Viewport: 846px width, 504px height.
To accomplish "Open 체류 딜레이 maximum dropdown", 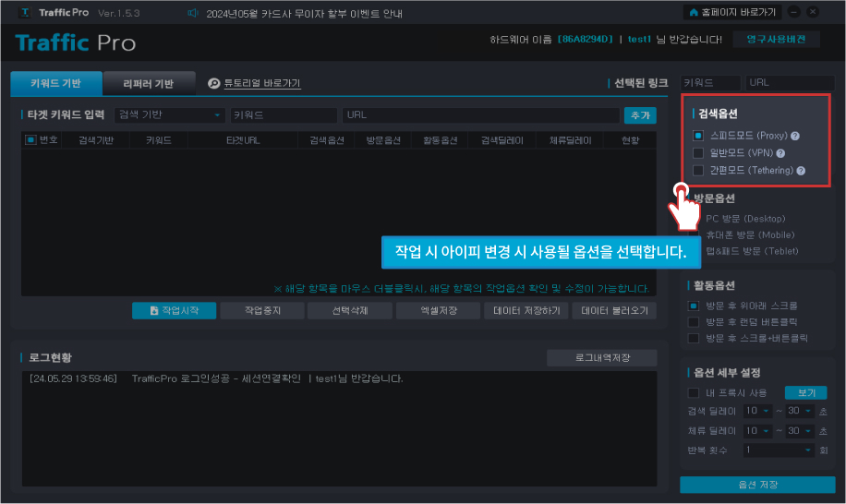I will pyautogui.click(x=800, y=431).
